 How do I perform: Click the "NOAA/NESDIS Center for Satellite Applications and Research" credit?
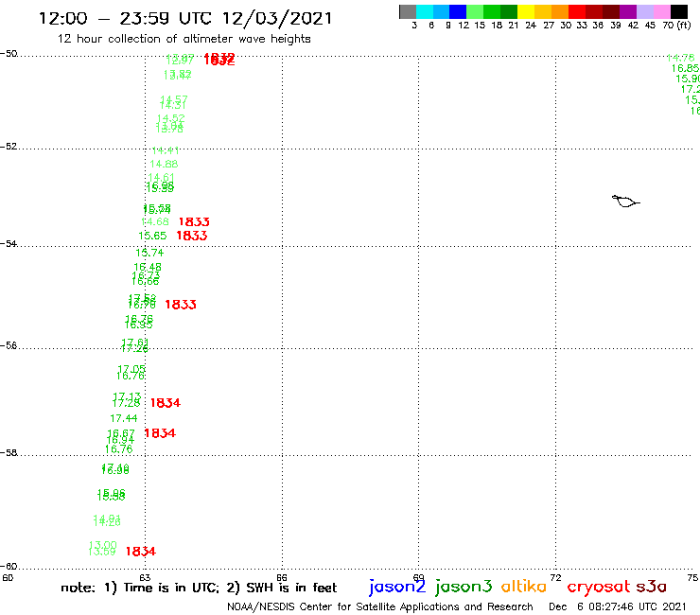coord(380,606)
